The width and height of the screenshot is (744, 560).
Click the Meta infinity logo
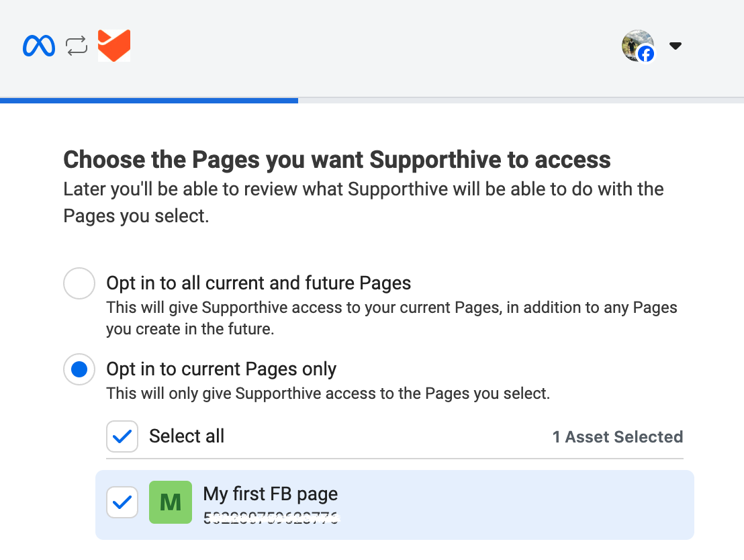tap(39, 46)
